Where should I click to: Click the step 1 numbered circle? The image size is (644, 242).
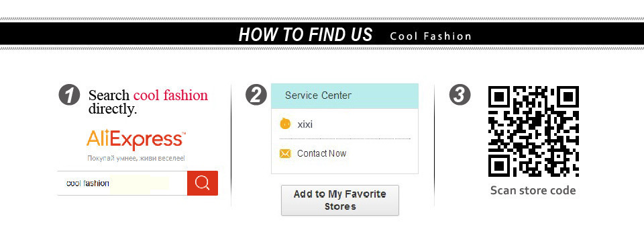tap(69, 95)
